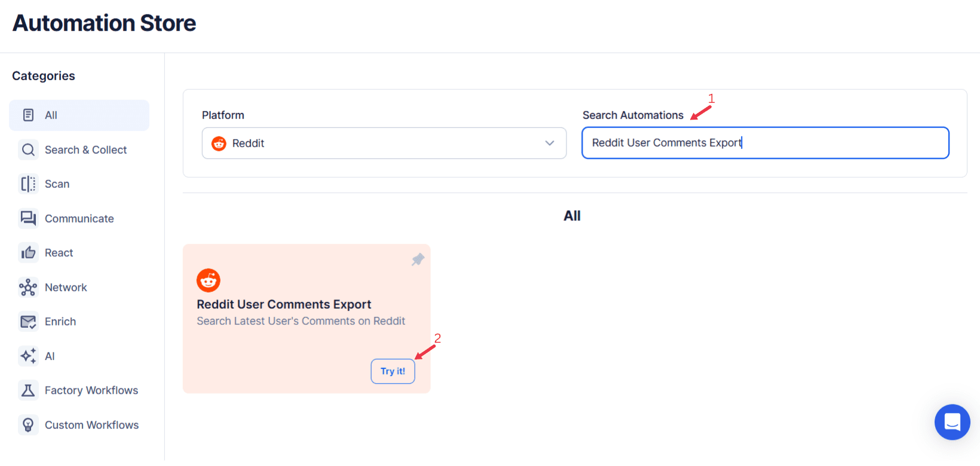Click the React thumbs-up icon
Screen dimensions: 980x466
(x=28, y=252)
